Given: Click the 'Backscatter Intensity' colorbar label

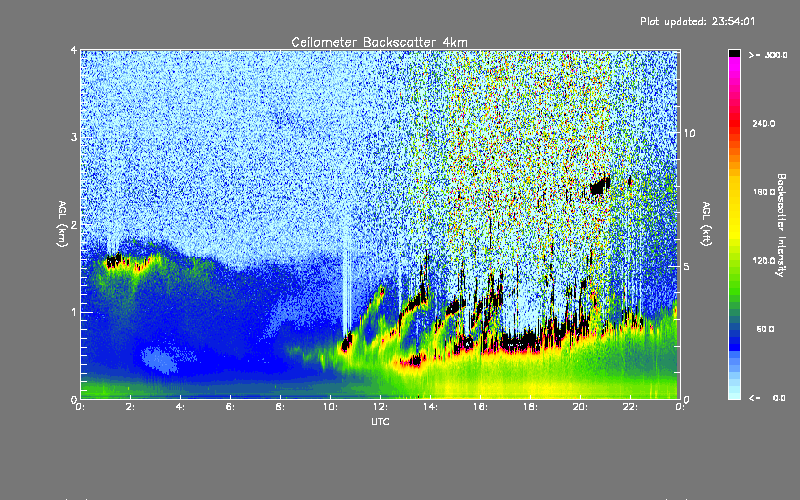Looking at the screenshot, I should tap(781, 225).
